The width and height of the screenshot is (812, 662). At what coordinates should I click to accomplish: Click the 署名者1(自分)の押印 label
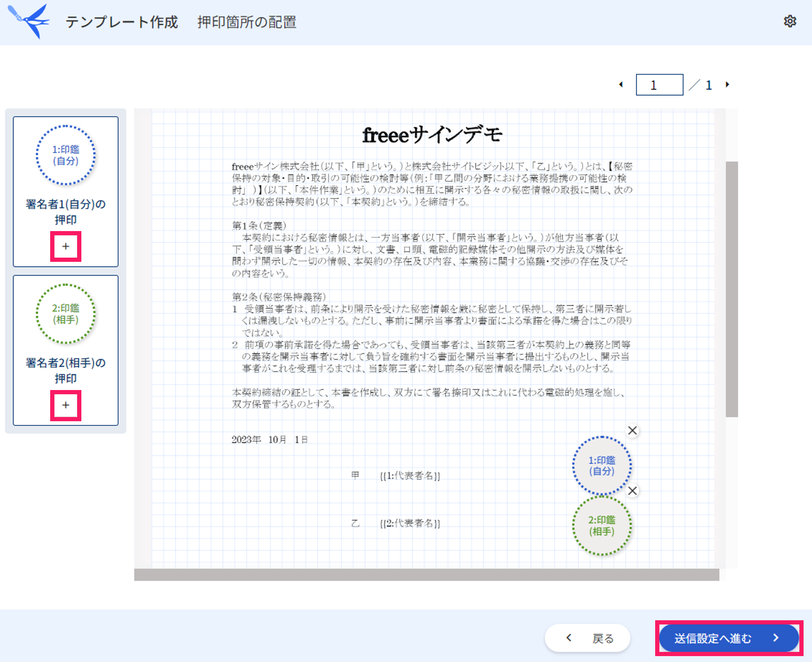pos(66,212)
